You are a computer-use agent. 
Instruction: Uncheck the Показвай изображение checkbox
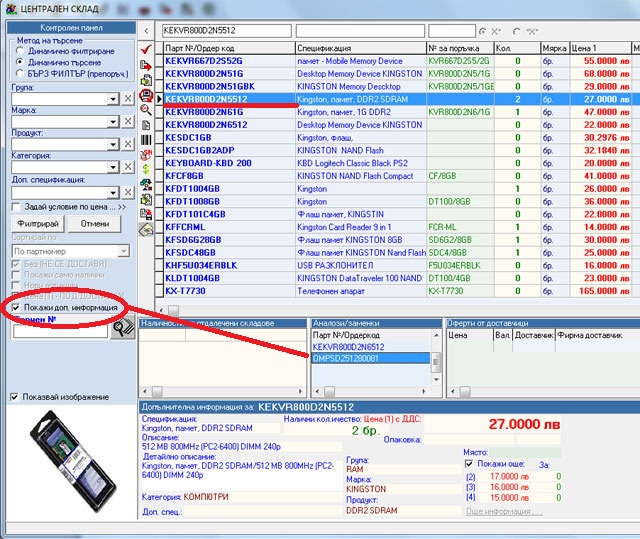point(14,397)
